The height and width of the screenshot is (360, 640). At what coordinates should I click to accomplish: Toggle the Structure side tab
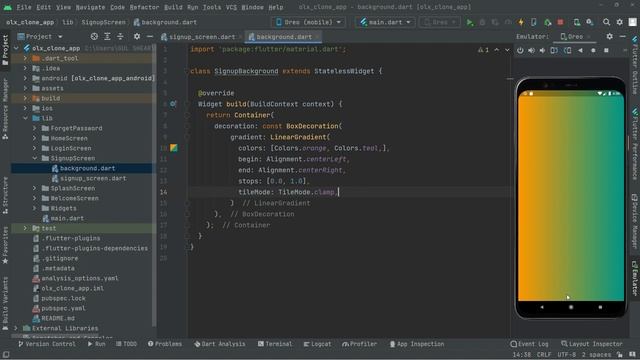5,195
